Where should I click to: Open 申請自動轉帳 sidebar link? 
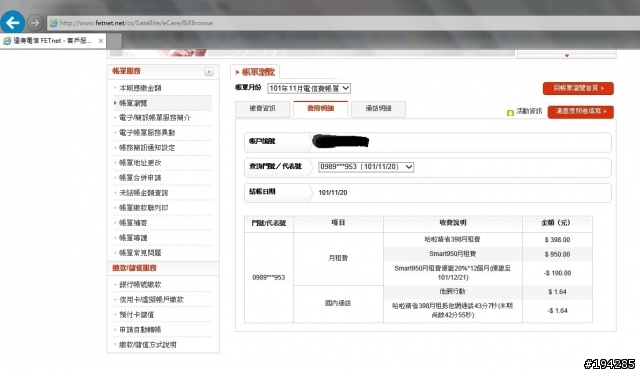[140, 330]
